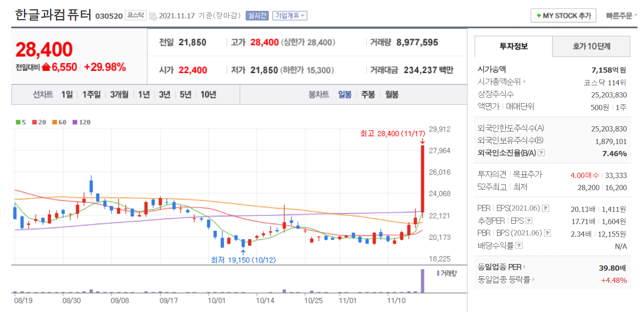644x312 pixels.
Task: Click the 외국인소진율 value 7.46%
Action: tap(614, 154)
